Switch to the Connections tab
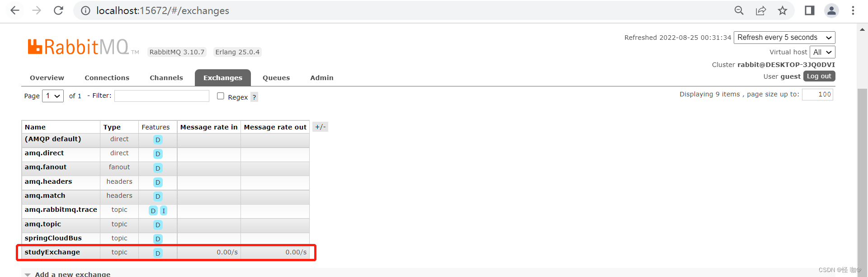The image size is (868, 277). pos(107,78)
